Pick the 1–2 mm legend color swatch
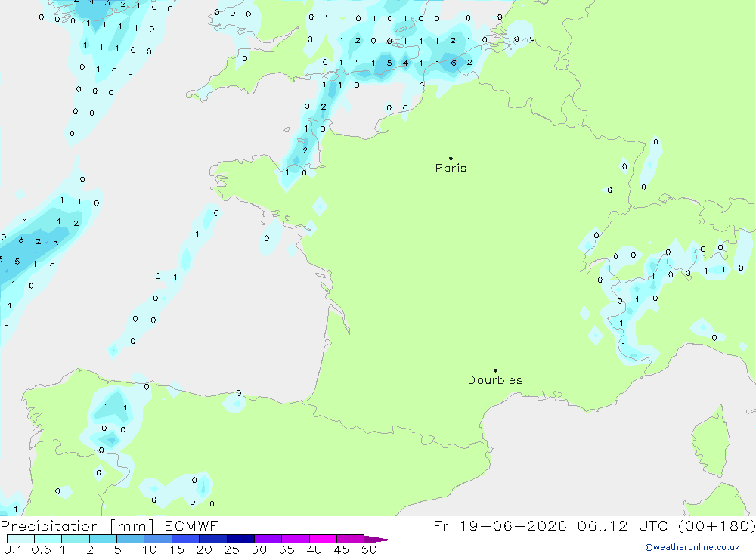The image size is (756, 554). click(76, 539)
